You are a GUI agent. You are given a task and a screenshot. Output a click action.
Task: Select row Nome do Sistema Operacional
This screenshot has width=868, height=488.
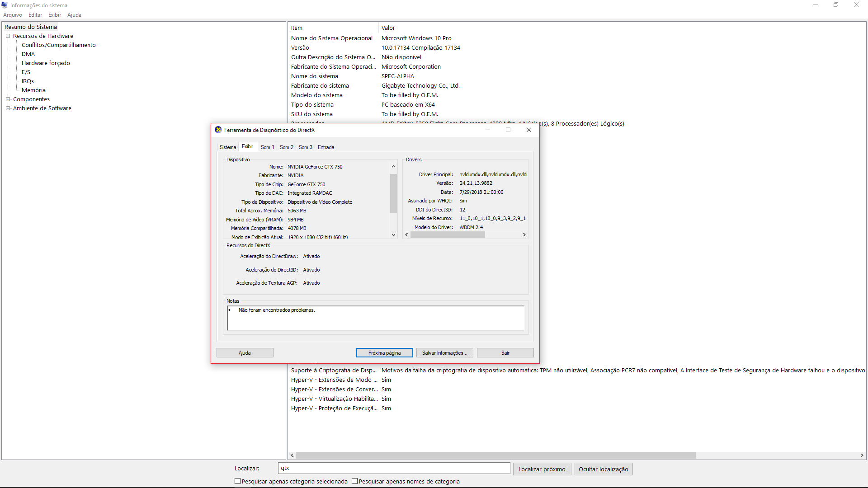tap(577, 38)
